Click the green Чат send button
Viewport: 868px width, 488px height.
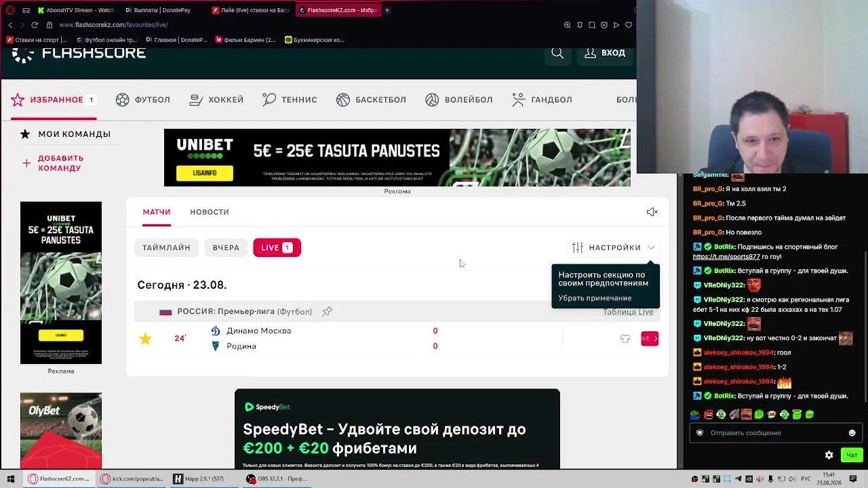(852, 455)
